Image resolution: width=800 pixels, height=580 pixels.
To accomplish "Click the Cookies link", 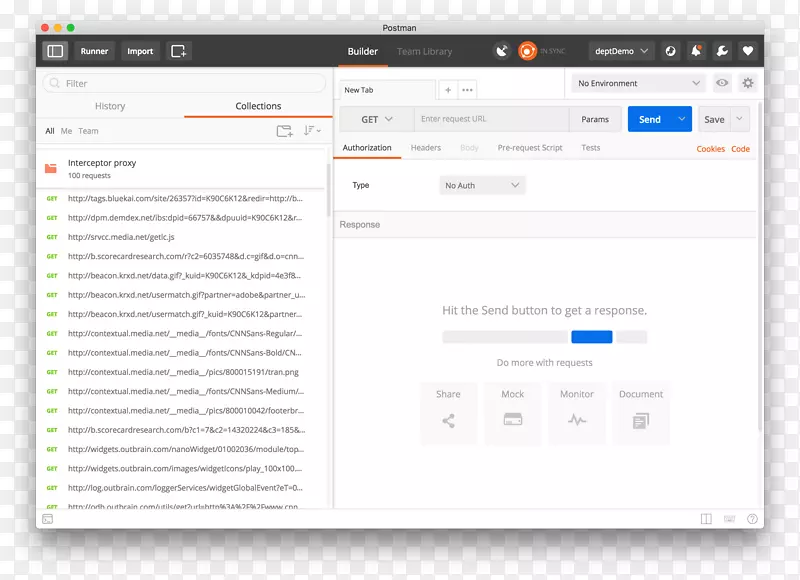I will 710,149.
